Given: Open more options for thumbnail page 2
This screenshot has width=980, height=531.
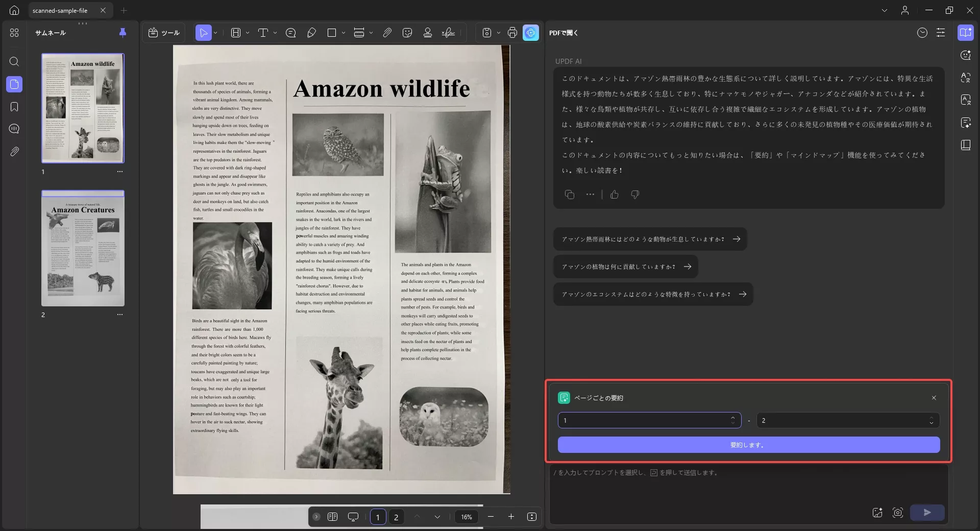Looking at the screenshot, I should click(x=119, y=315).
